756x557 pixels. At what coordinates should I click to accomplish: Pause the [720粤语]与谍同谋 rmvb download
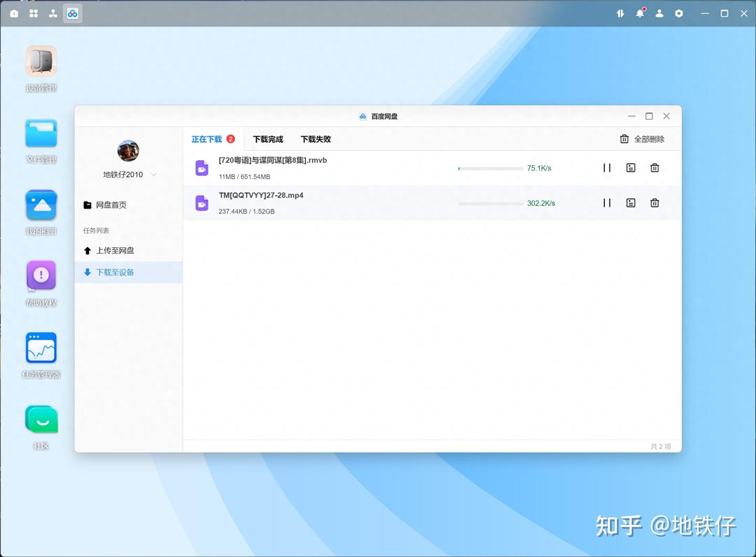pyautogui.click(x=607, y=168)
